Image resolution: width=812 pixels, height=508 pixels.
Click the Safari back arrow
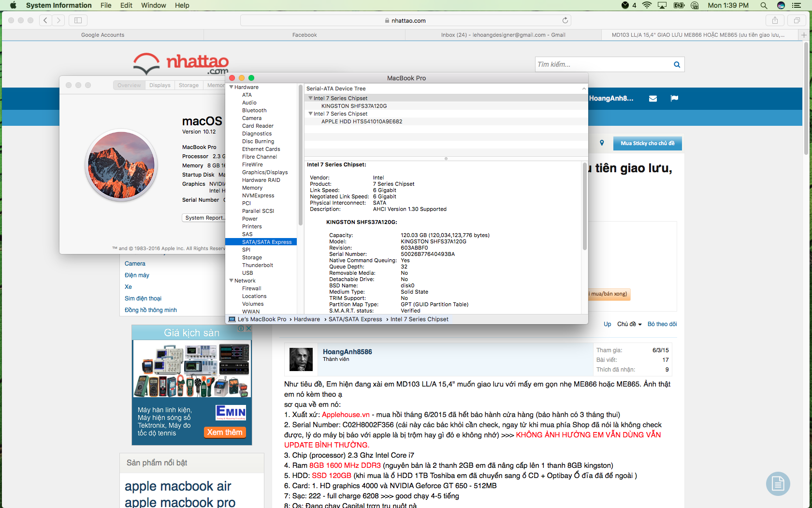45,20
